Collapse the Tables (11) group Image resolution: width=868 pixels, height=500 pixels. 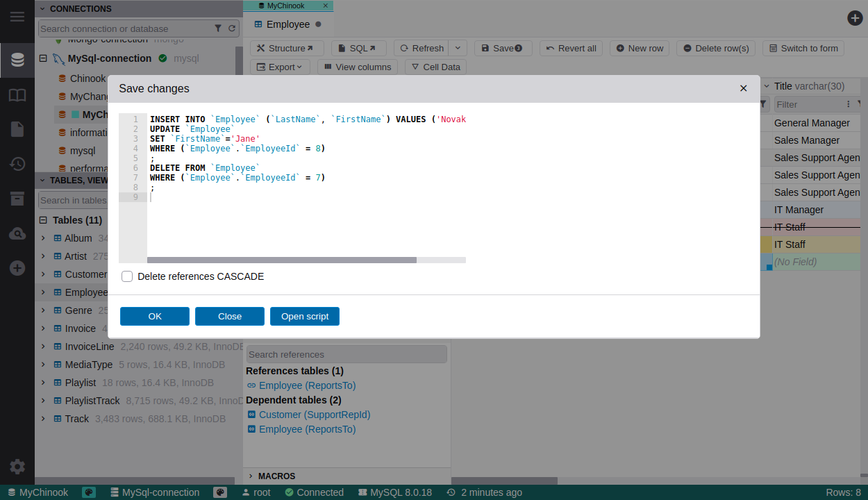[42, 220]
